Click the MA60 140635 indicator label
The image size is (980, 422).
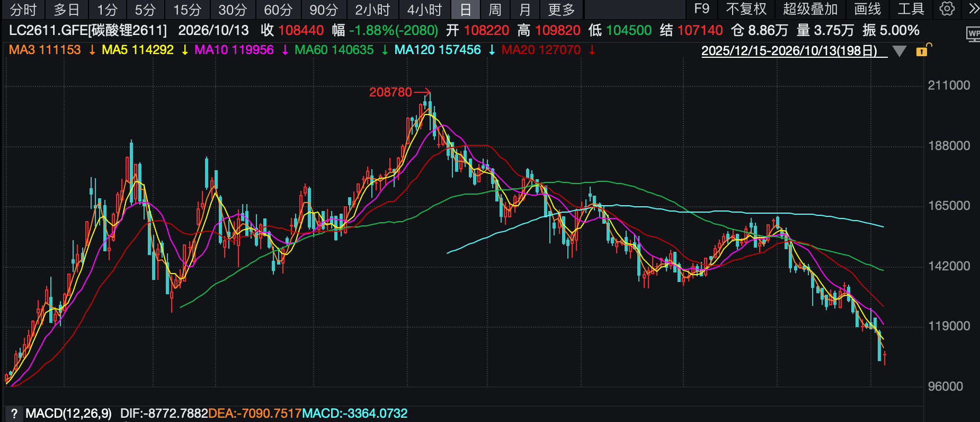pyautogui.click(x=334, y=50)
